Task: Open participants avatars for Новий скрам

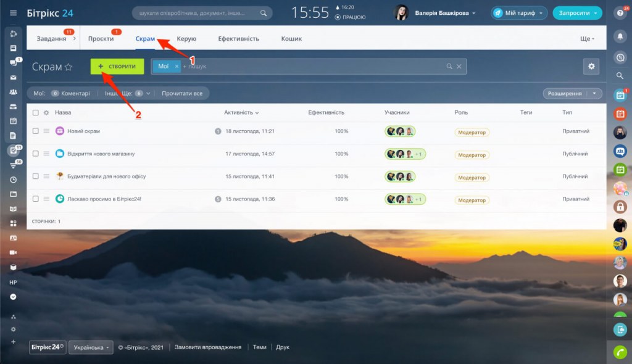Action: pyautogui.click(x=400, y=131)
